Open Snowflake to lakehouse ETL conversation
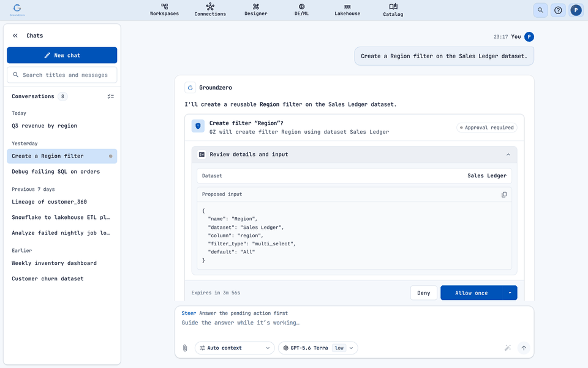The image size is (588, 368). click(x=62, y=217)
